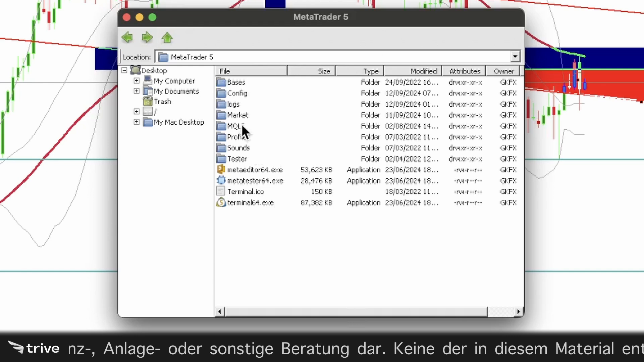Click the My Mac Desktop tree item
The height and width of the screenshot is (362, 644).
(179, 122)
